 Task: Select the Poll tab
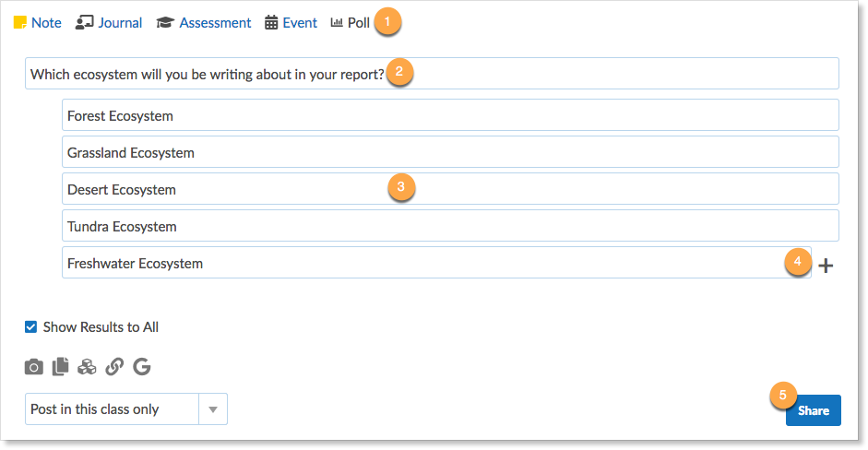350,23
